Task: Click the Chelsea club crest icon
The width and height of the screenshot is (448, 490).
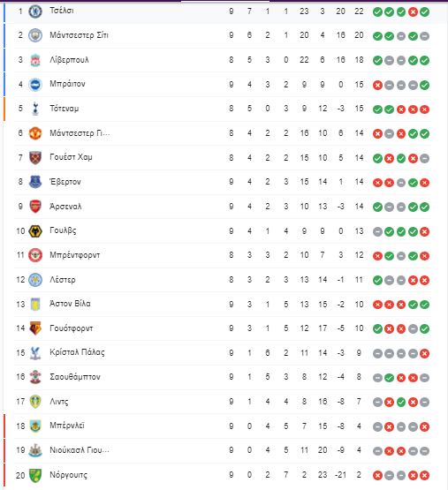Action: tap(35, 11)
